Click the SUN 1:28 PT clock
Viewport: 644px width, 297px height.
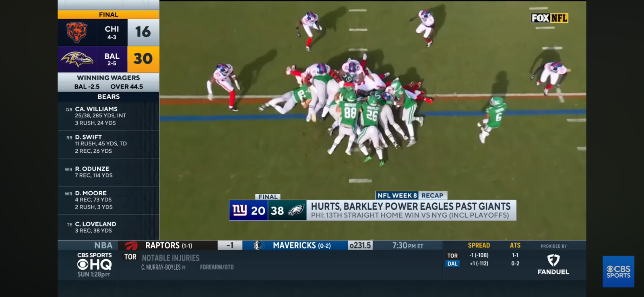94,274
